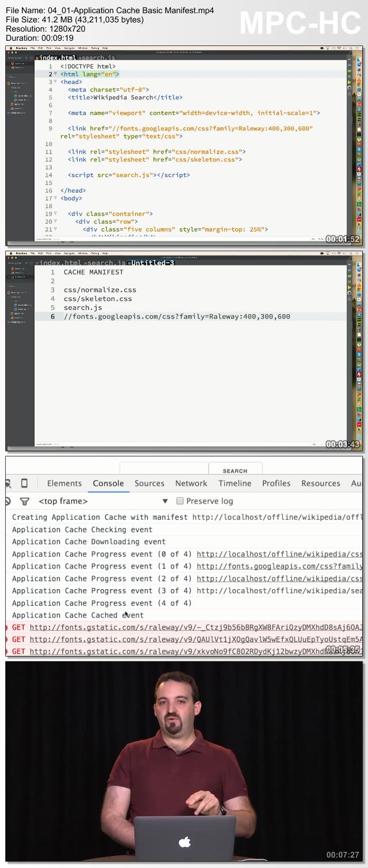Collapse the head tag fold triangle on line 3
368x868 pixels.
pyautogui.click(x=56, y=82)
